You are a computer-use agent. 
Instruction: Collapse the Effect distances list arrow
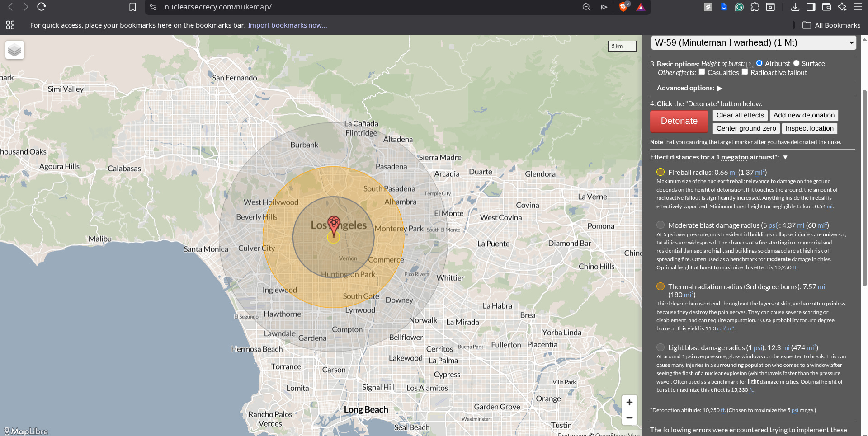pos(785,157)
